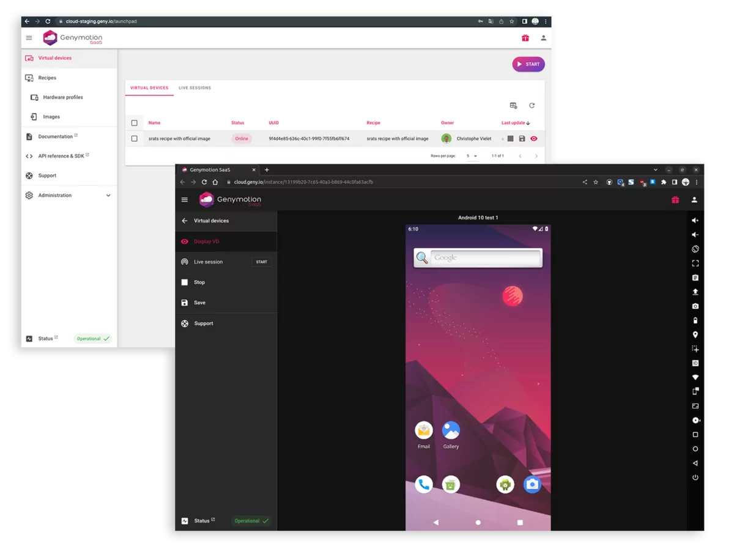This screenshot has height=560, width=734.
Task: Refresh the virtual devices list in launchpad
Action: (532, 106)
